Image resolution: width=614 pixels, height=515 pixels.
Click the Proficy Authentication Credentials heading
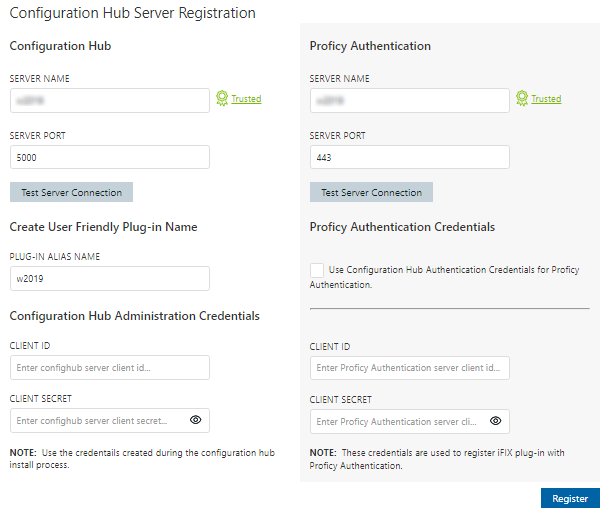point(402,227)
